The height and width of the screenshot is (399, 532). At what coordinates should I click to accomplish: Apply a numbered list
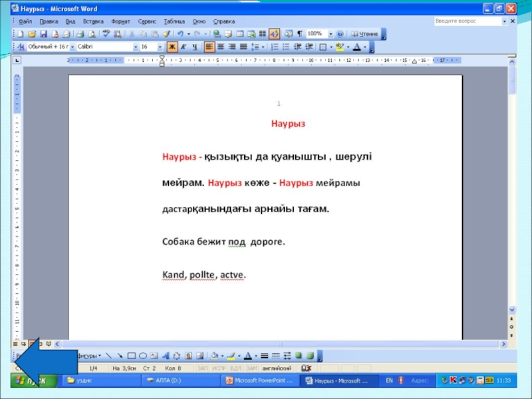coord(275,47)
